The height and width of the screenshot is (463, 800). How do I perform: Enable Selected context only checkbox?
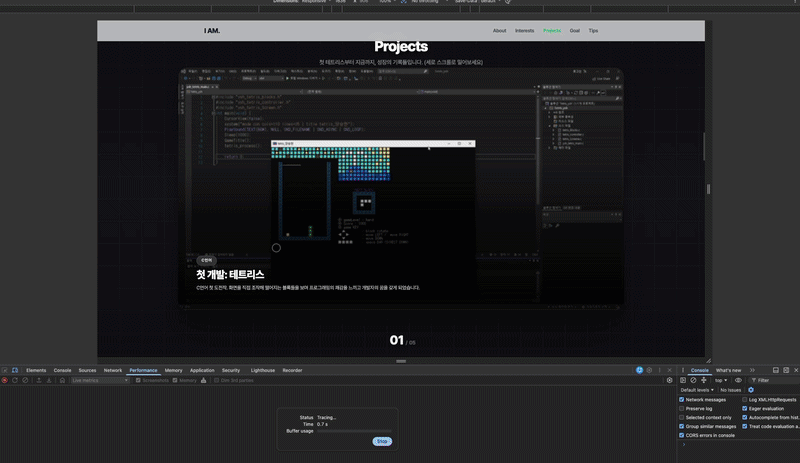tap(682, 418)
